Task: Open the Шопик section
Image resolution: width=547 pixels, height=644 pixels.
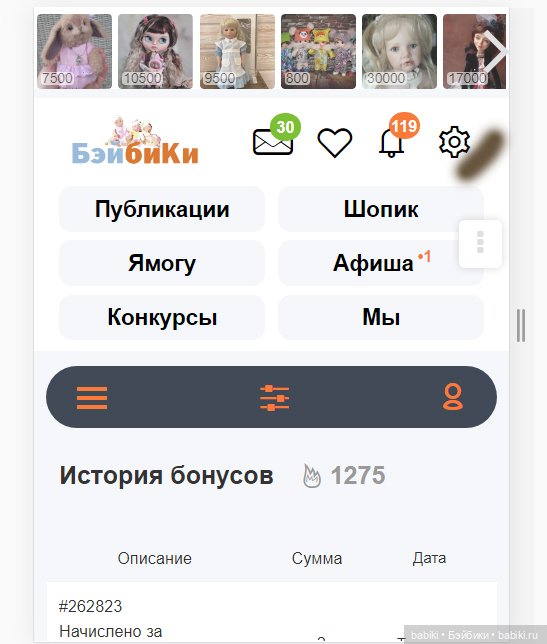Action: (x=381, y=209)
